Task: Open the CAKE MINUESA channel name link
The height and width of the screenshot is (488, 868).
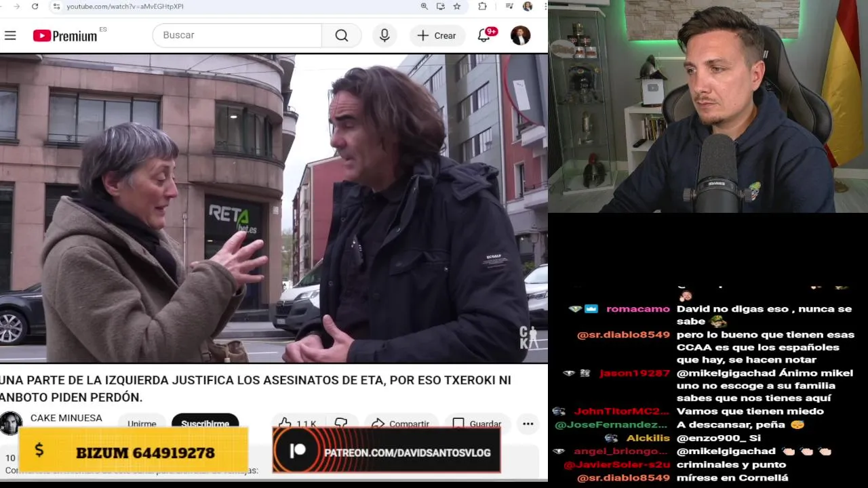Action: click(x=66, y=418)
